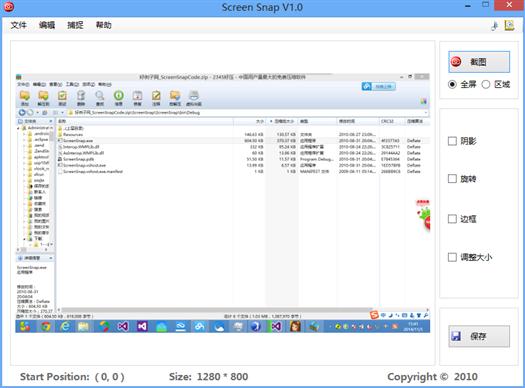Viewport: 525px width, 388px height.
Task: Enable the 调整大小 checkbox
Action: point(452,257)
